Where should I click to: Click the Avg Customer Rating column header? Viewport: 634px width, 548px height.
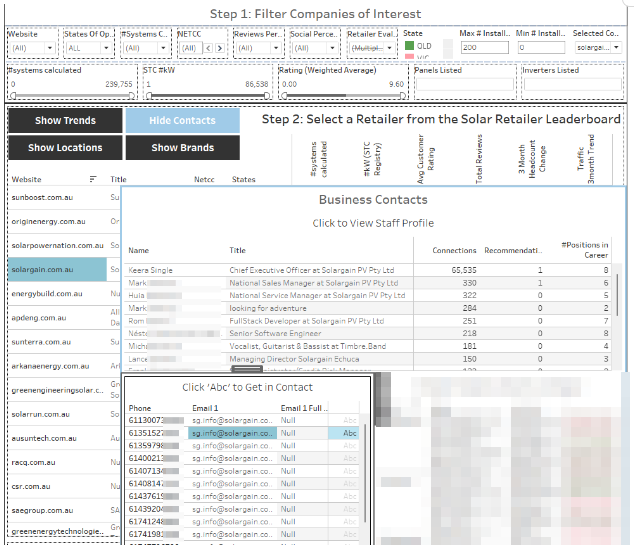pos(425,159)
